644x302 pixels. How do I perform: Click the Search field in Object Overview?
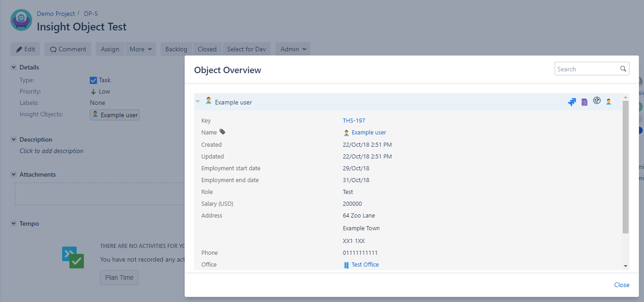[586, 69]
